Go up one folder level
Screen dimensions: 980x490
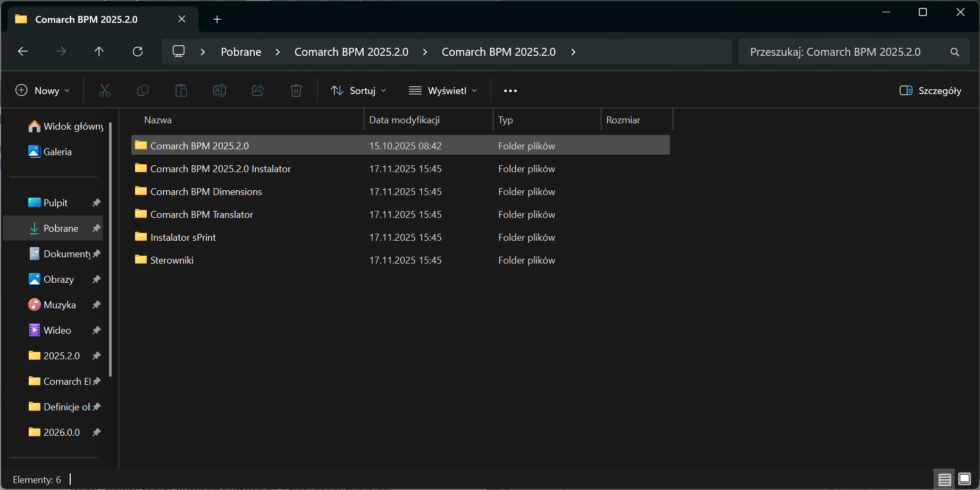tap(99, 52)
